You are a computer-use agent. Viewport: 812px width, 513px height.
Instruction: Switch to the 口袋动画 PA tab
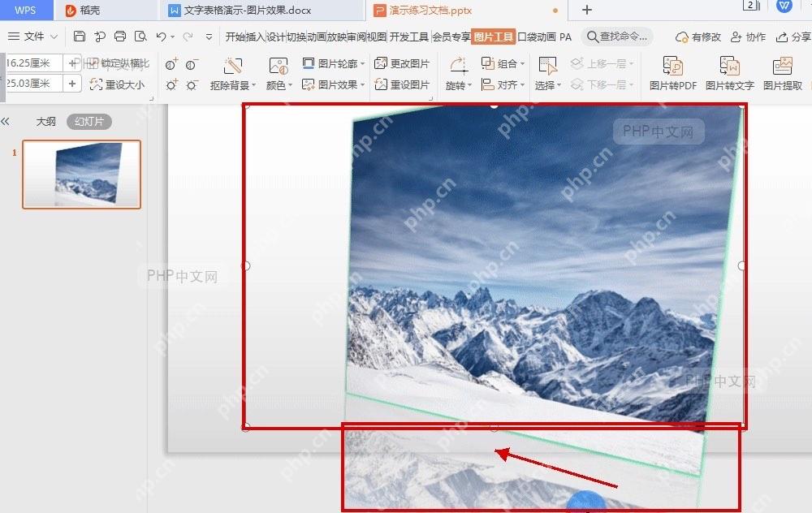pyautogui.click(x=544, y=37)
